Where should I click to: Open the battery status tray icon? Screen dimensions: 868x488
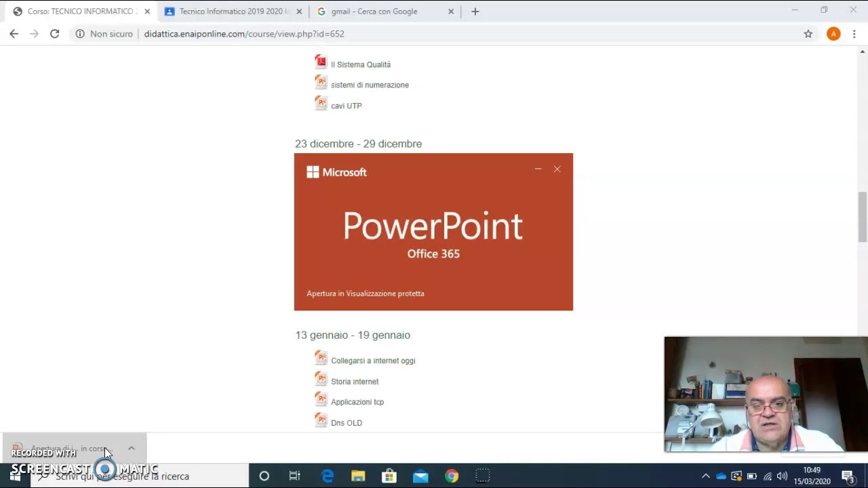point(751,476)
